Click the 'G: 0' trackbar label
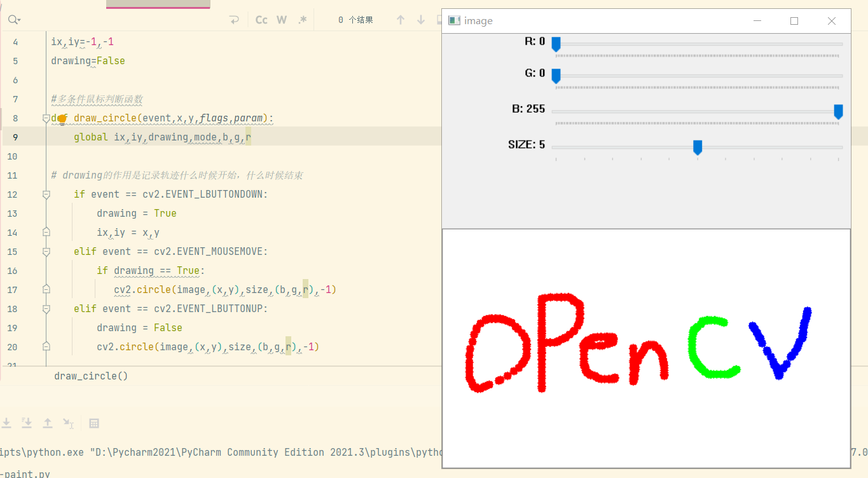This screenshot has height=478, width=868. point(535,73)
